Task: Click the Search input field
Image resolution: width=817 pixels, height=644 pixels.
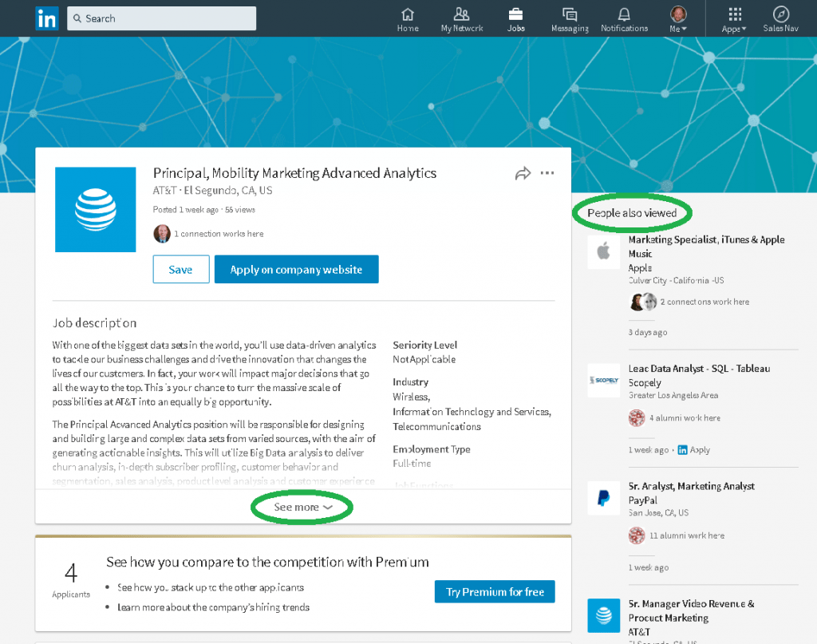Action: [x=161, y=18]
